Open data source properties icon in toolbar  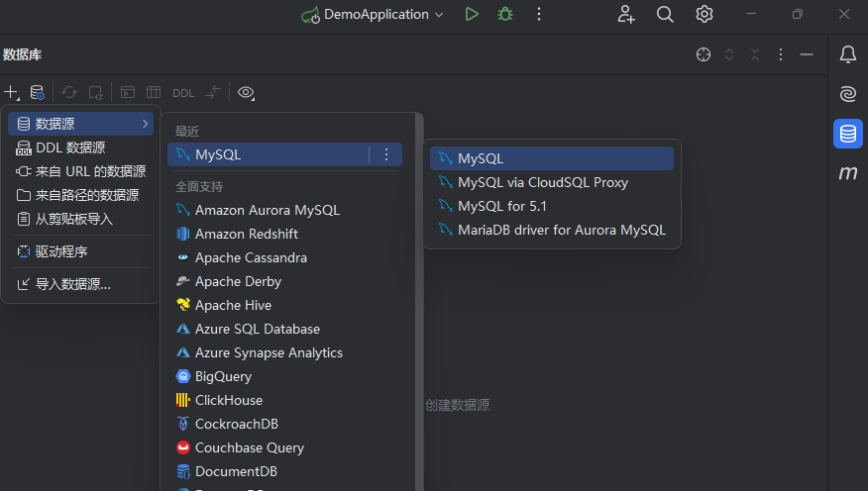pos(37,92)
